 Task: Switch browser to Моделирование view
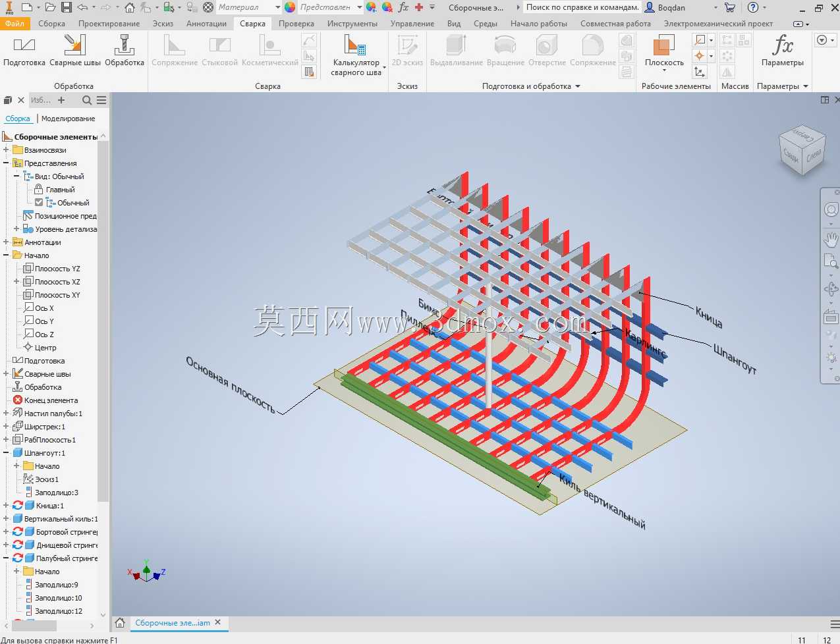pos(69,119)
